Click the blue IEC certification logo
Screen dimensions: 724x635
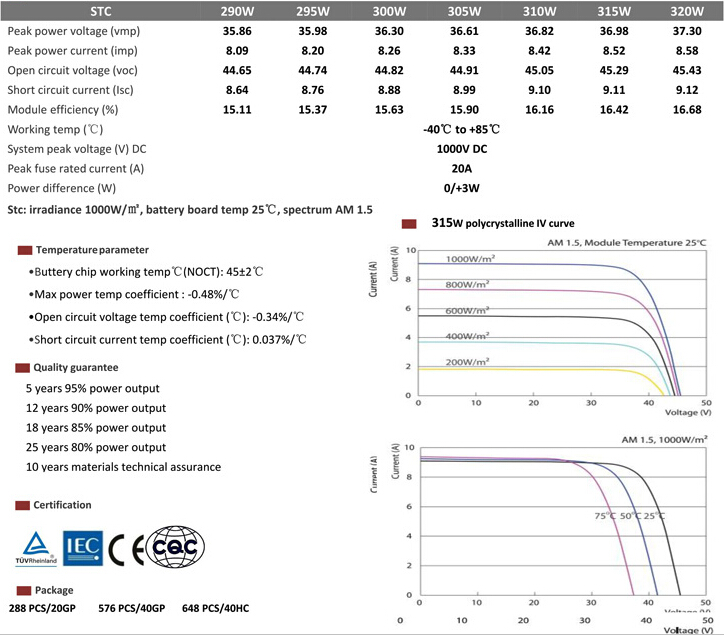point(83,548)
